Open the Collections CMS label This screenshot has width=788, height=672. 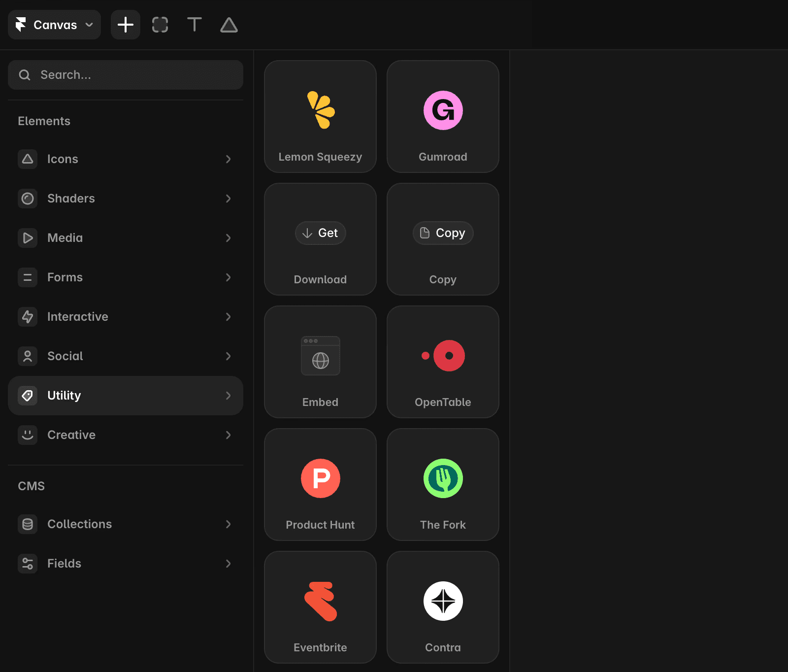click(80, 524)
